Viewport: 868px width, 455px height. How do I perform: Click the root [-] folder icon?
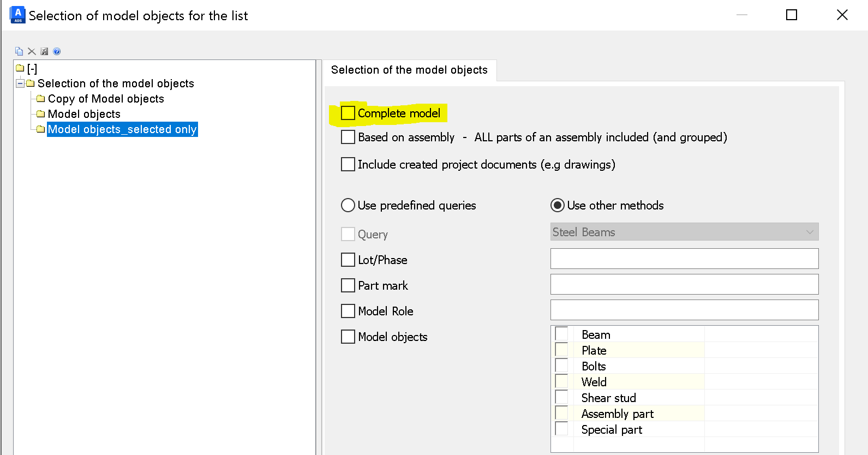[x=21, y=68]
